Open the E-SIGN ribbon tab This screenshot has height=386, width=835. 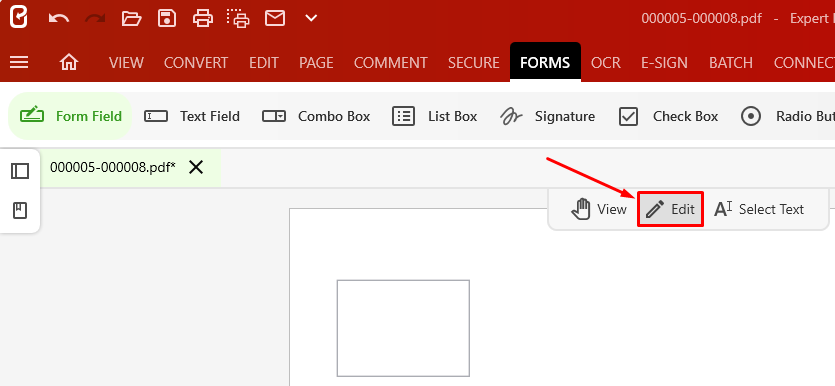(664, 62)
